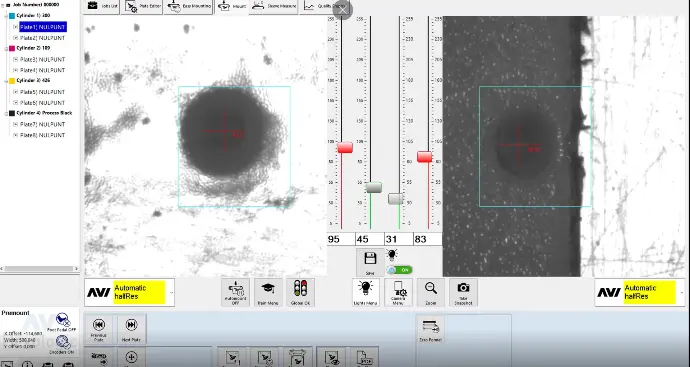The height and width of the screenshot is (367, 690).
Task: Click the Zero Format button
Action: [431, 330]
